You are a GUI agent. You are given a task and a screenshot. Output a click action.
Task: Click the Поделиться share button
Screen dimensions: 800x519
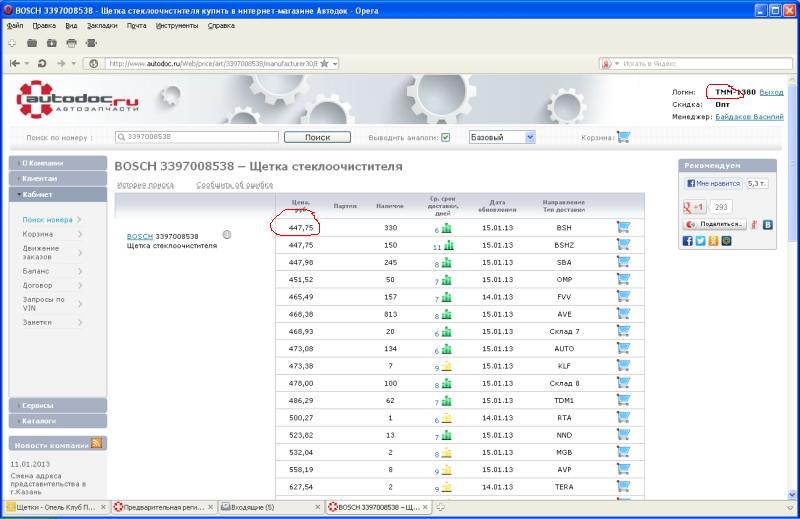point(715,224)
